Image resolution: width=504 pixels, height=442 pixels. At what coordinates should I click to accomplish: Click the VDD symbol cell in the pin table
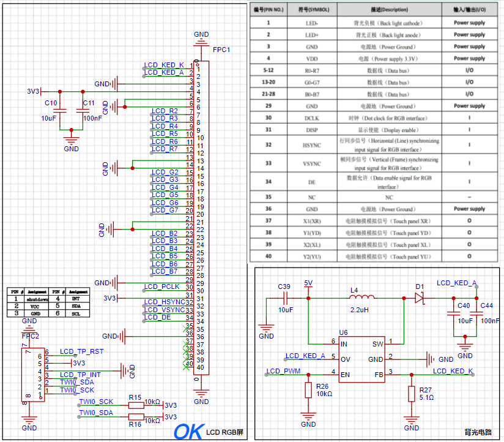click(312, 59)
